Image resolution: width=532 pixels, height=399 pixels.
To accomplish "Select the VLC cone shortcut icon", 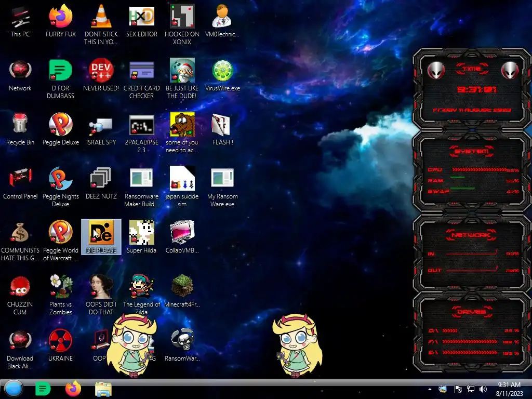I will tap(101, 16).
